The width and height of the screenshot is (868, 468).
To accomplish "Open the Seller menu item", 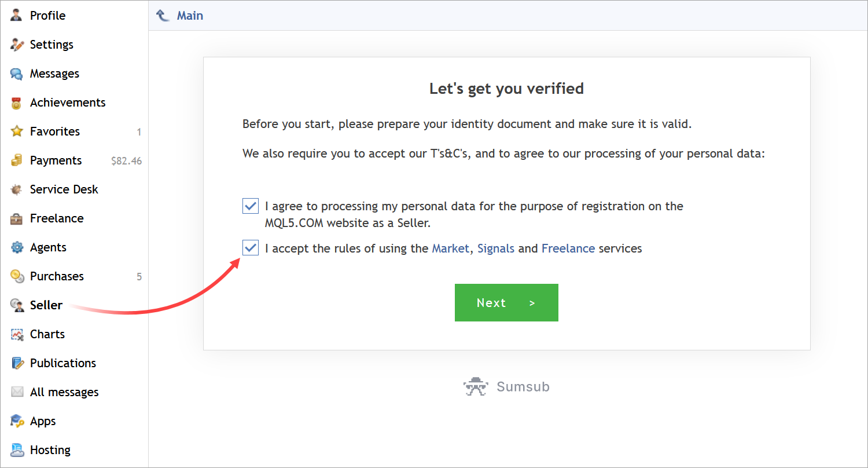I will tap(46, 305).
